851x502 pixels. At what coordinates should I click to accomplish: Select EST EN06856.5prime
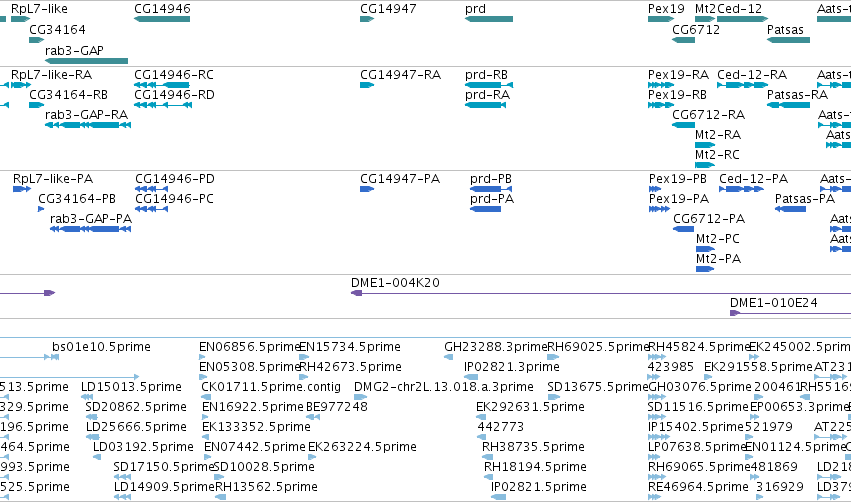pyautogui.click(x=250, y=347)
